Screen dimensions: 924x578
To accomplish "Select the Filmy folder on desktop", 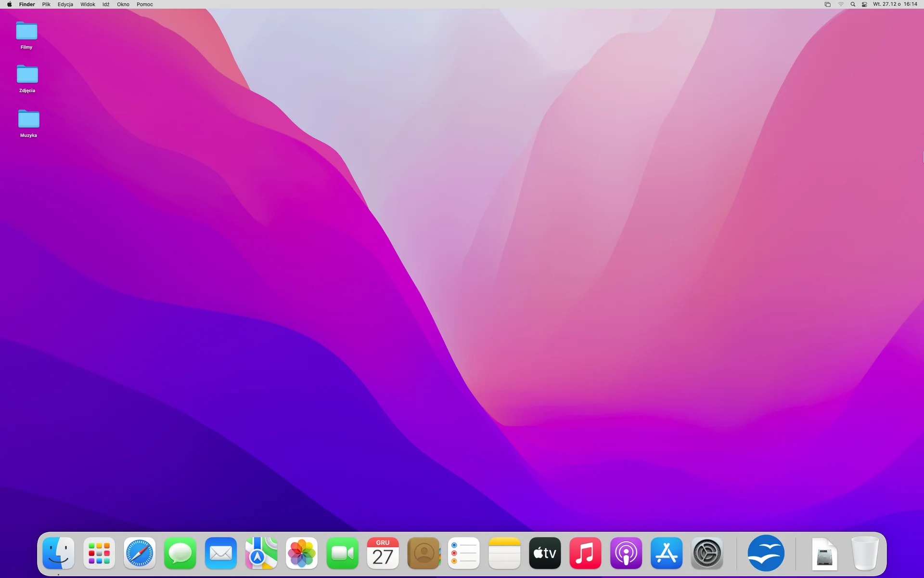I will click(26, 36).
